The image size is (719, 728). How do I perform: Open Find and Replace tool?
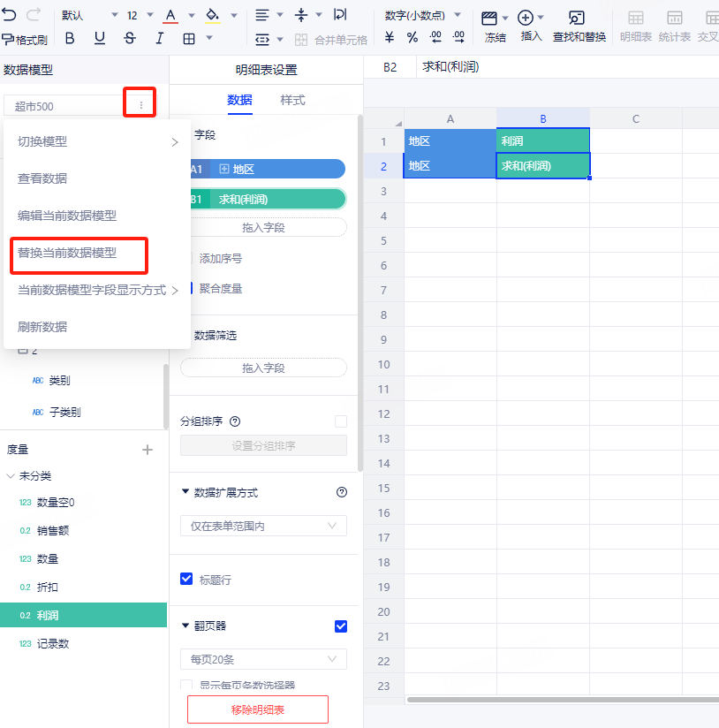579,27
